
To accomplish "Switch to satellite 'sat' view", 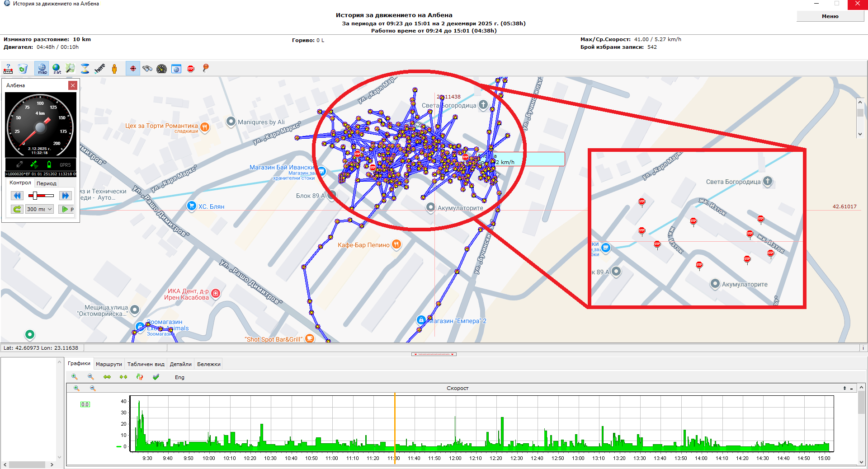I will [x=57, y=69].
